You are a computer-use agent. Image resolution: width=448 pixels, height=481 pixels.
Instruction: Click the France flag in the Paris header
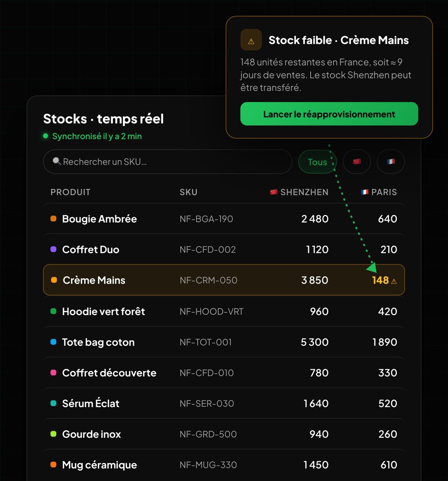[365, 192]
